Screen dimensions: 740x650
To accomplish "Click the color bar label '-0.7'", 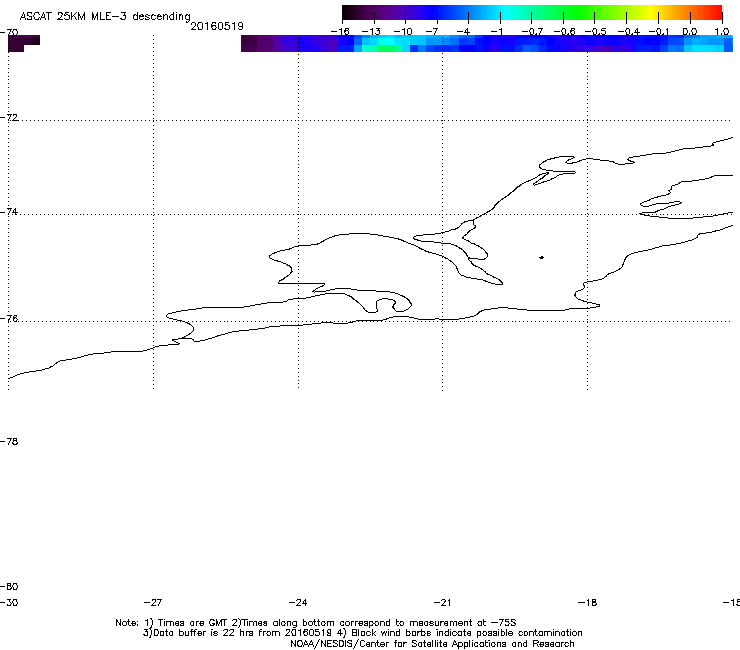I will click(532, 32).
